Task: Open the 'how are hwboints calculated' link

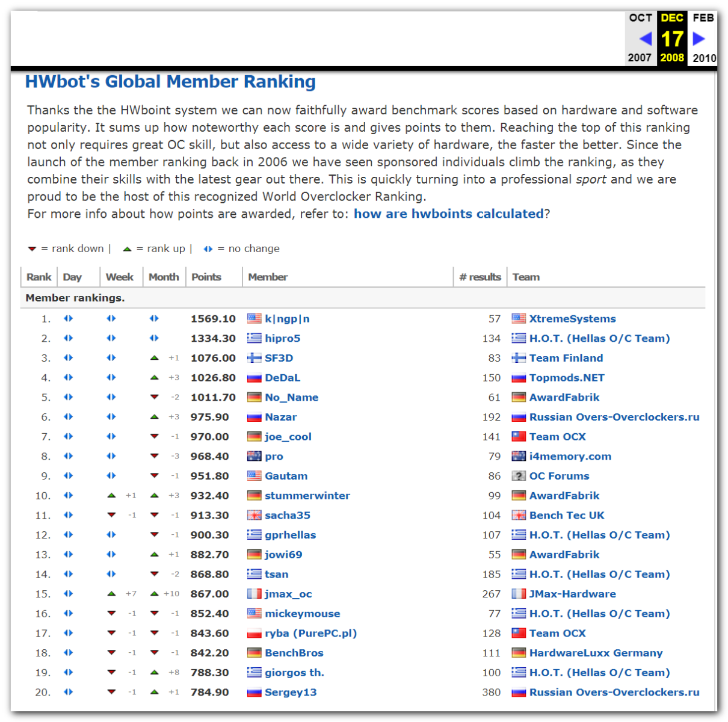Action: pyautogui.click(x=448, y=214)
